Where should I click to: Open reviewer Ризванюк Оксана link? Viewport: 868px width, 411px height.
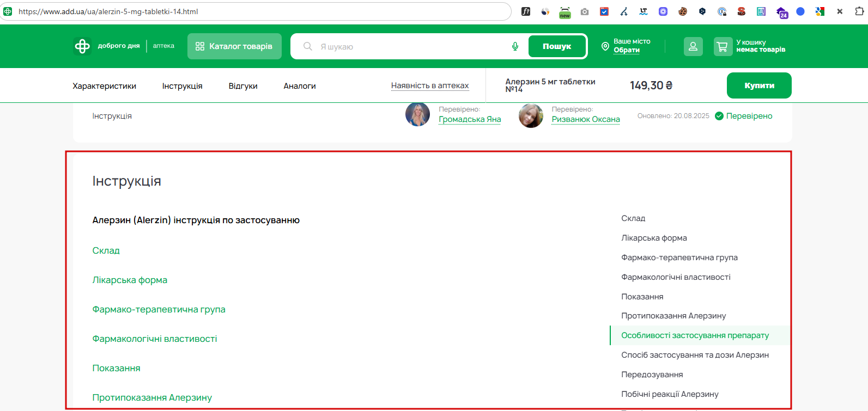(586, 119)
